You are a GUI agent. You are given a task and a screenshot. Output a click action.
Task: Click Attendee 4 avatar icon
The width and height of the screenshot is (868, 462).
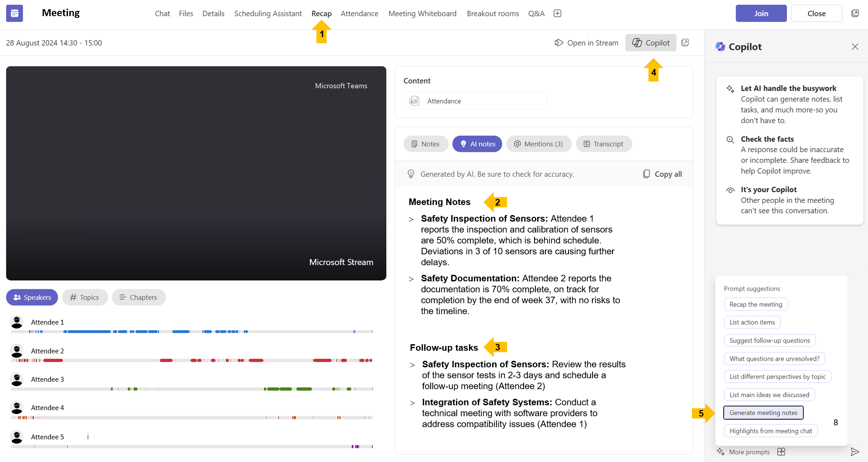(x=17, y=408)
